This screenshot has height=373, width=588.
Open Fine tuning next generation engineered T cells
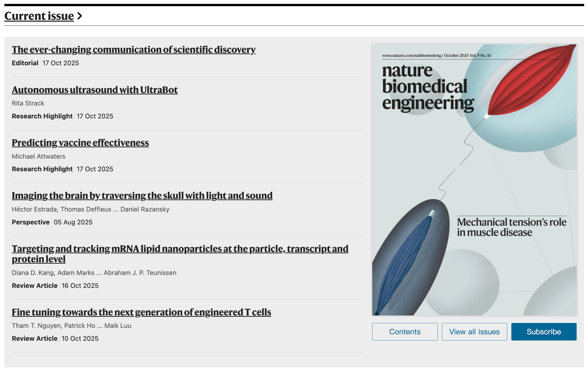141,312
